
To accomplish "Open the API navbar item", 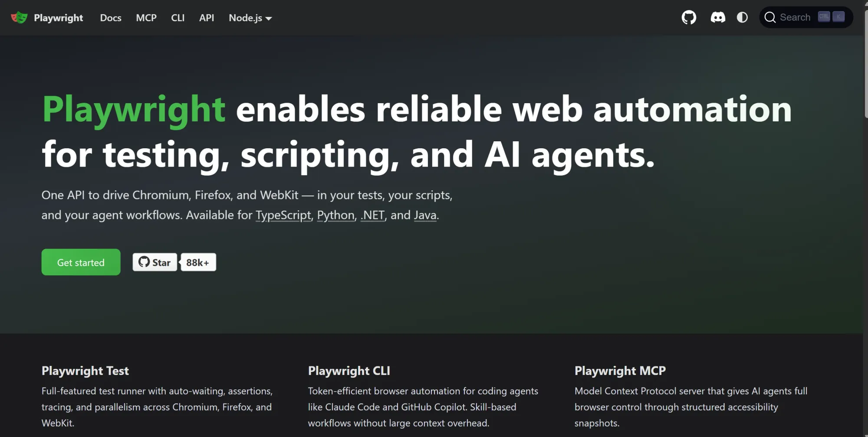I will click(x=207, y=18).
